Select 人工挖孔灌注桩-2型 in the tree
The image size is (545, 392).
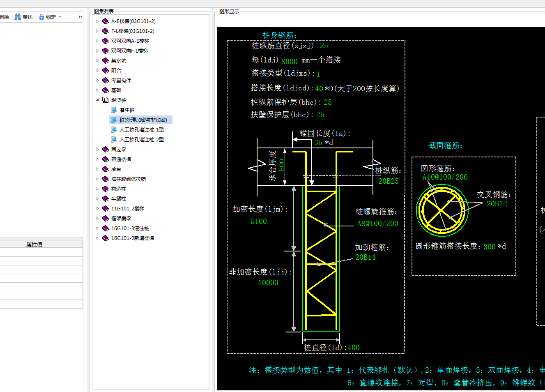pyautogui.click(x=142, y=140)
